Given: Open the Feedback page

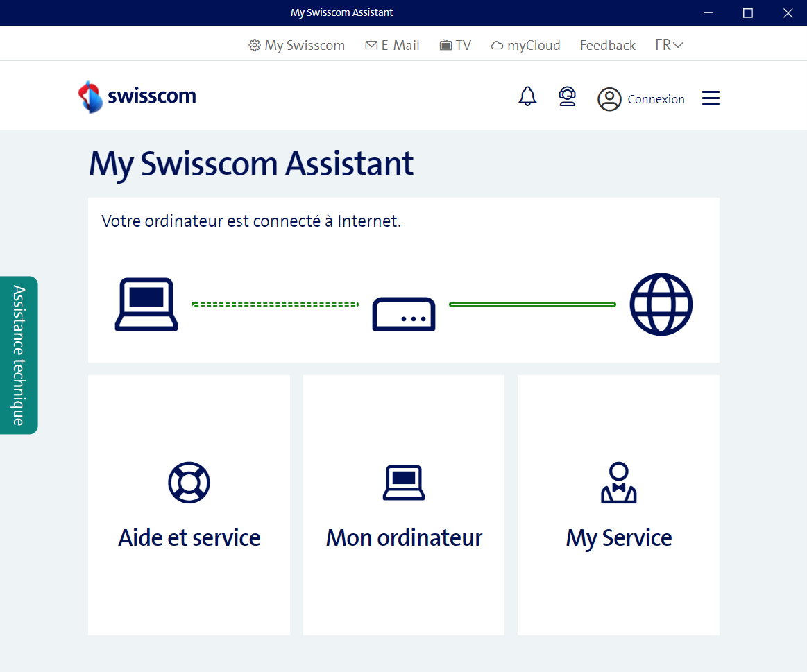Looking at the screenshot, I should 607,44.
